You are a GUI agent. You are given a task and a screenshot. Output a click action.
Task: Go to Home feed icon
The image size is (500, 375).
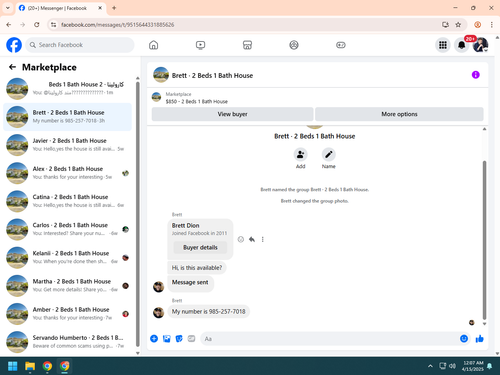154,45
